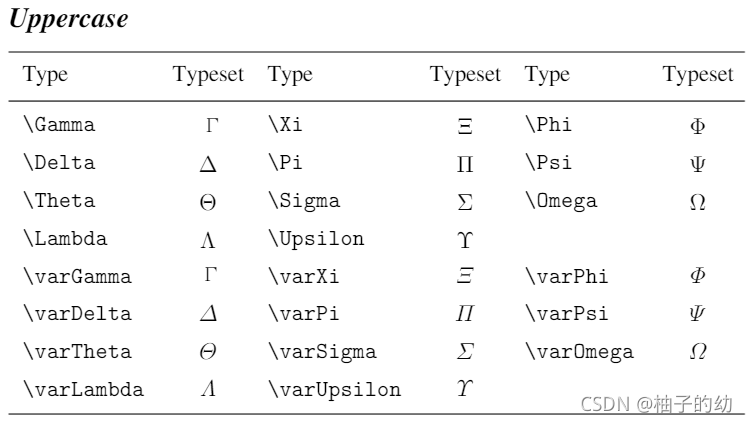Select the italic varTheta glyph

[208, 352]
